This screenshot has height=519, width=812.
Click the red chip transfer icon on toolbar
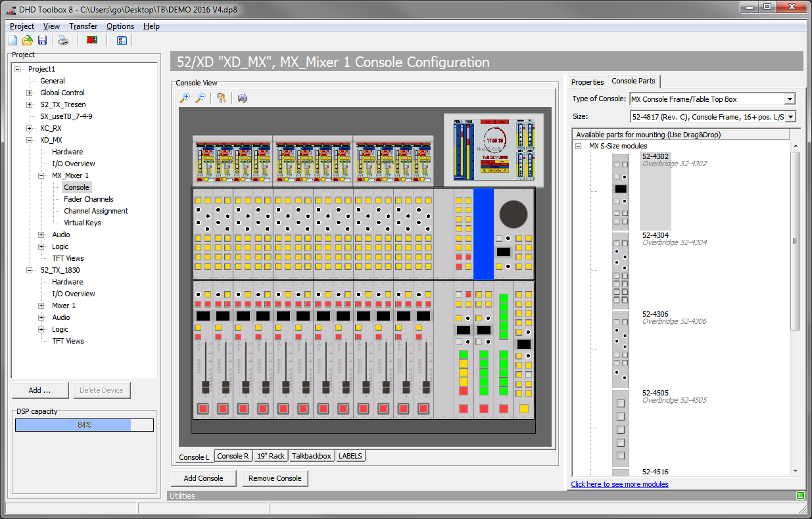tap(92, 40)
